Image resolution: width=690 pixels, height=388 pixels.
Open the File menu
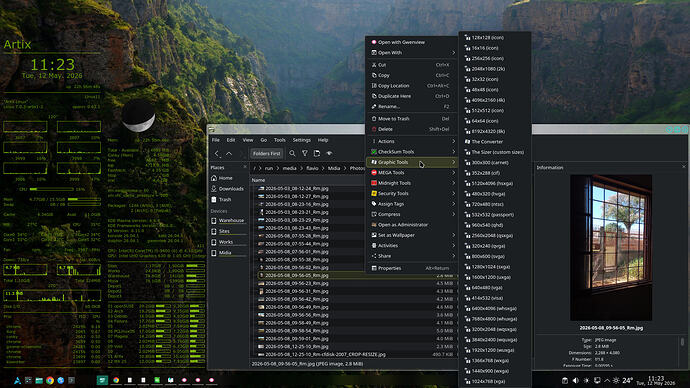pos(216,140)
